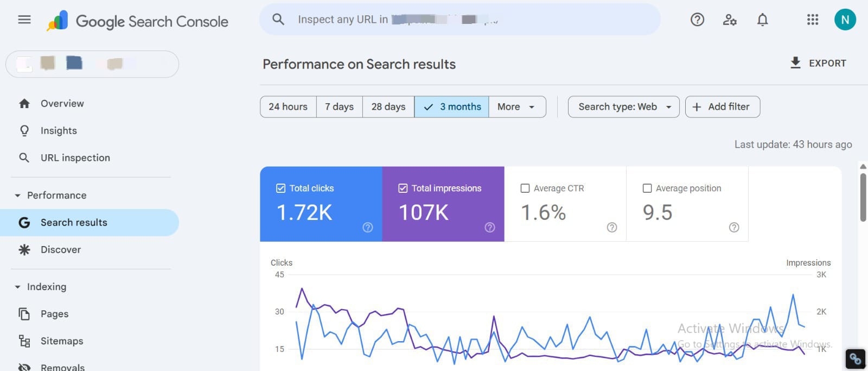
Task: Open Sitemaps in the sidebar
Action: click(62, 341)
